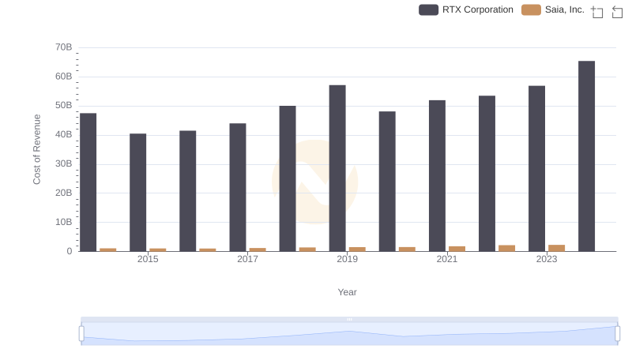Click the RTX Corporation bar for 2024
This screenshot has width=632, height=364.
586,156
